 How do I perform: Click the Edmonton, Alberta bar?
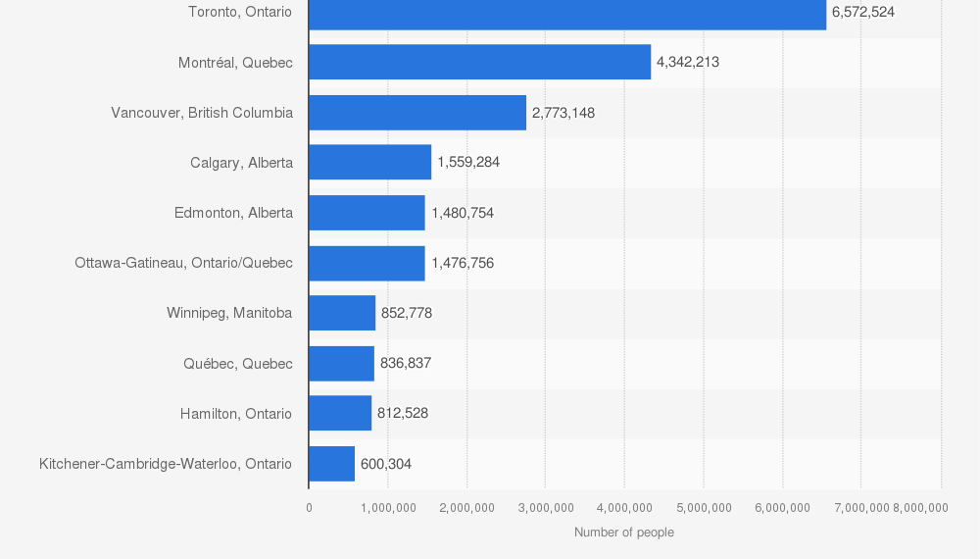tap(367, 213)
